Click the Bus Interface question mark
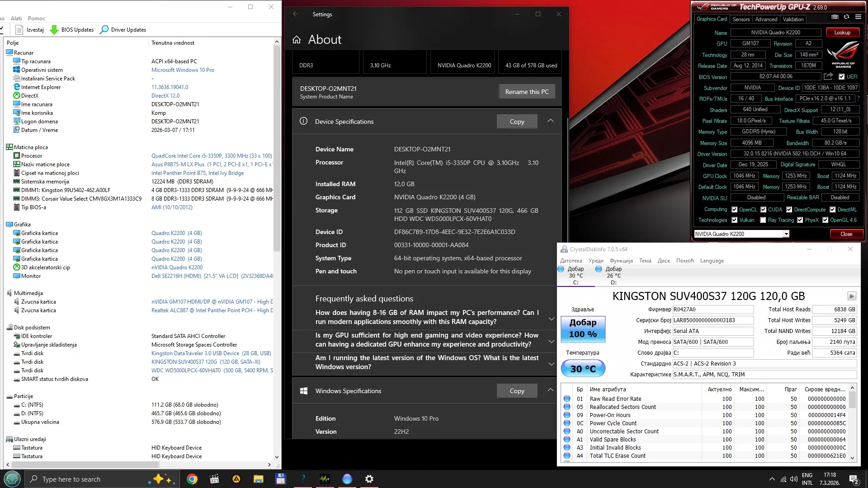The image size is (868, 488). point(858,99)
